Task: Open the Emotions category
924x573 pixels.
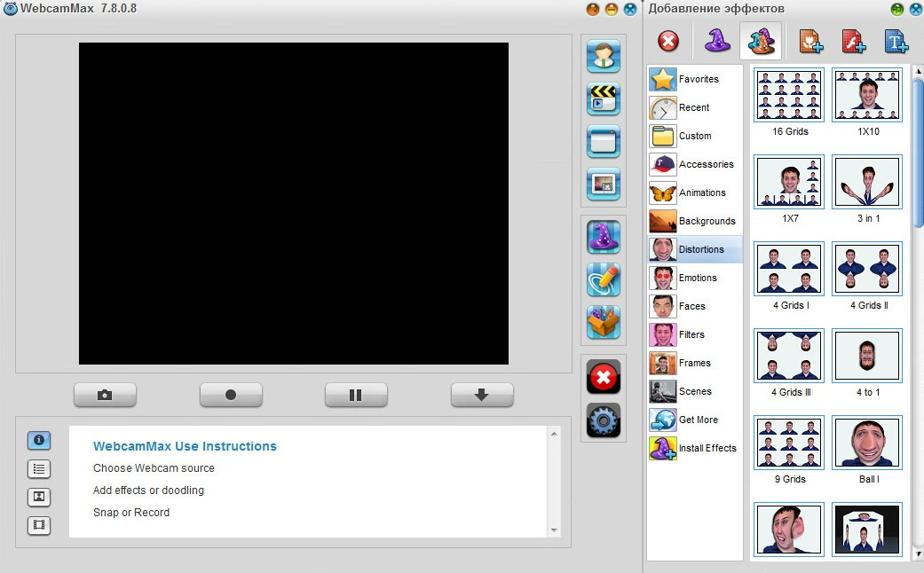Action: click(695, 278)
